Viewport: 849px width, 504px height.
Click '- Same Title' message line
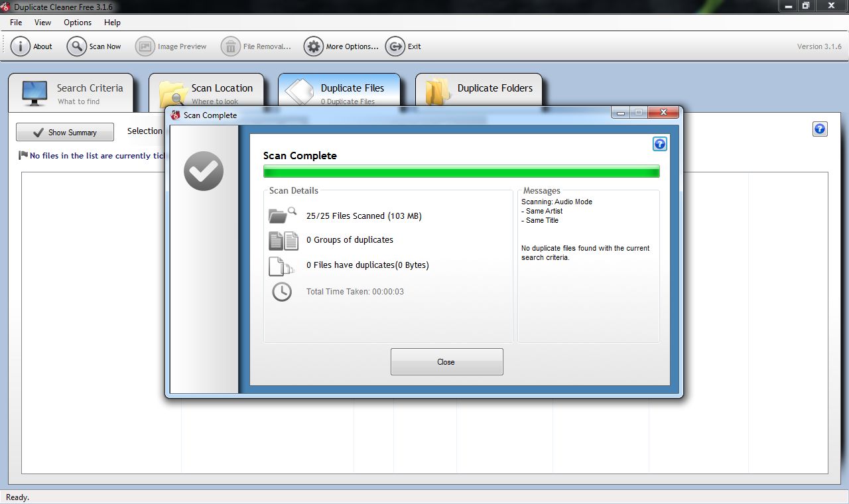540,220
